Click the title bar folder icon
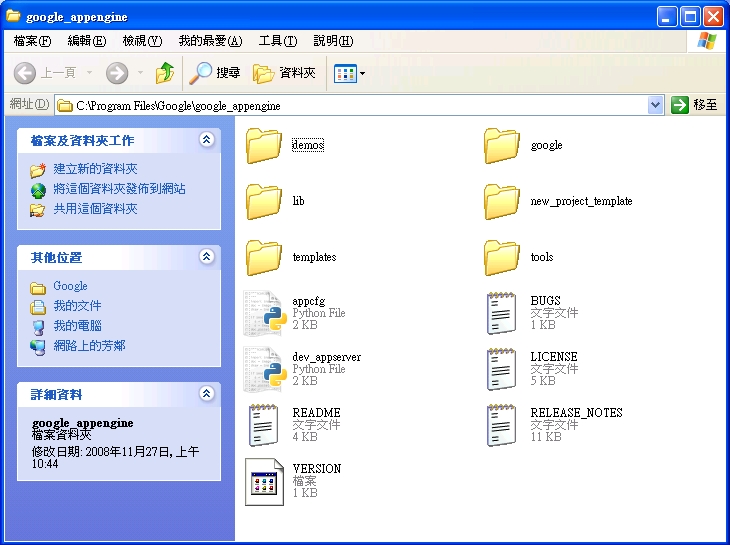730x545 pixels. [13, 16]
